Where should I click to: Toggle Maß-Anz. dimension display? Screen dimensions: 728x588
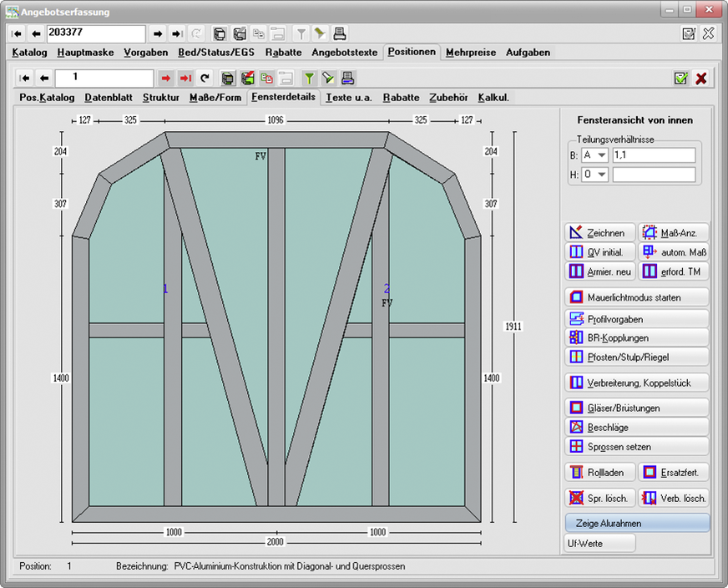click(x=673, y=232)
